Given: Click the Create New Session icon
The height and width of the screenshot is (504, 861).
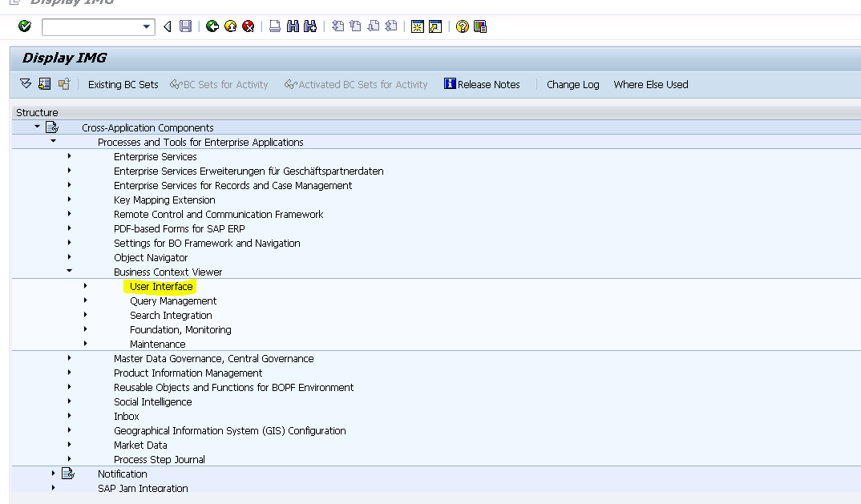Looking at the screenshot, I should point(417,27).
